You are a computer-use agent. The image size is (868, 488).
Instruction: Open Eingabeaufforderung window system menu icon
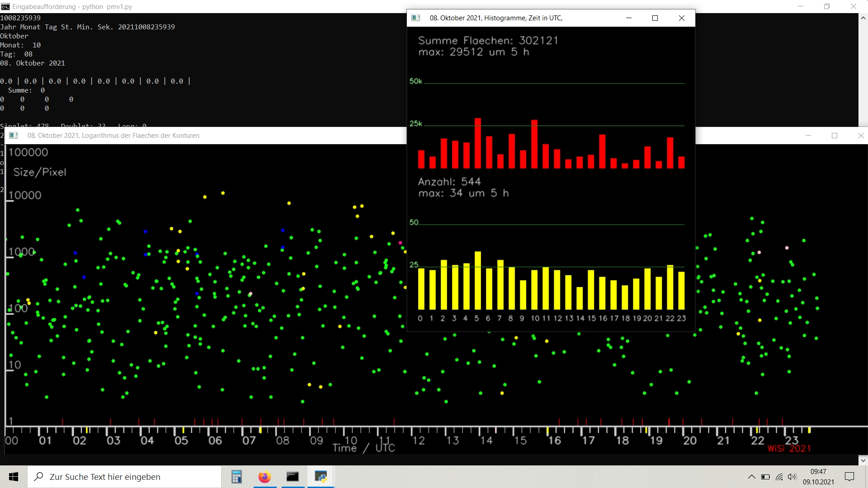coord(5,6)
